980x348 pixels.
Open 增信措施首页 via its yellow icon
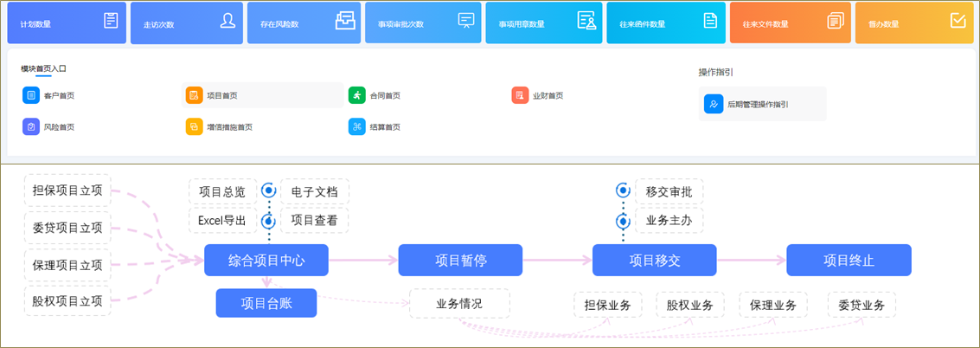[194, 127]
